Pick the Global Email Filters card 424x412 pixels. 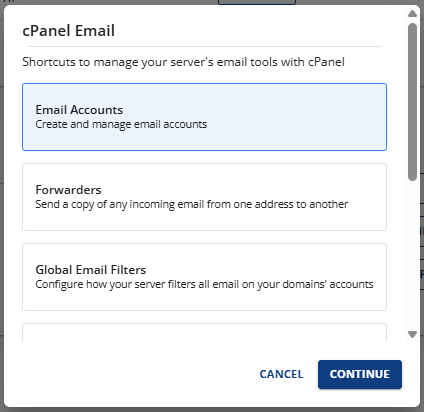pyautogui.click(x=204, y=277)
